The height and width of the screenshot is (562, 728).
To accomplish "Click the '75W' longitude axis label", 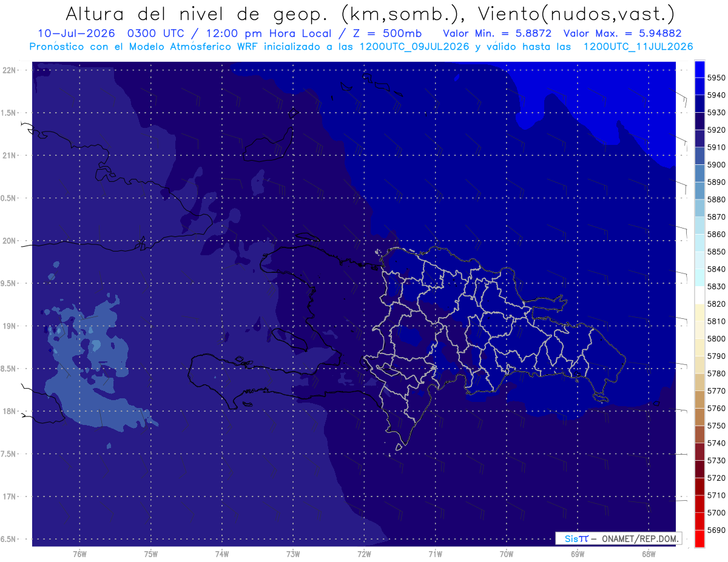I will click(x=151, y=554).
